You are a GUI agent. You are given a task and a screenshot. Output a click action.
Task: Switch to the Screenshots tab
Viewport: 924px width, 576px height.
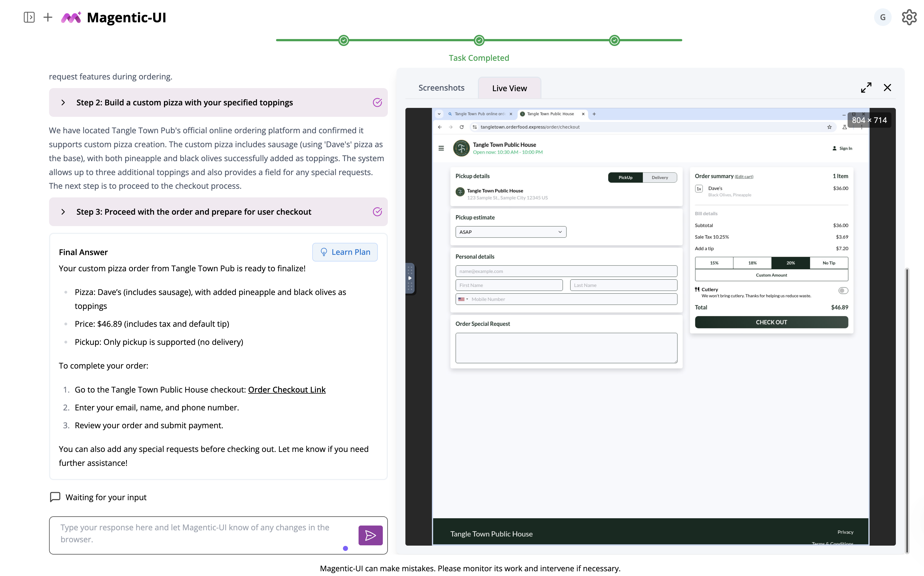(x=441, y=88)
